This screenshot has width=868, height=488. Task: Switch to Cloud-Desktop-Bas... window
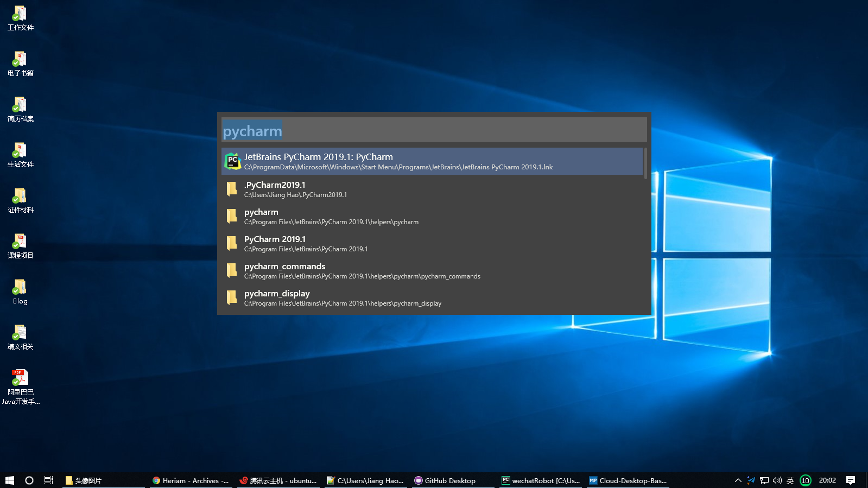628,480
